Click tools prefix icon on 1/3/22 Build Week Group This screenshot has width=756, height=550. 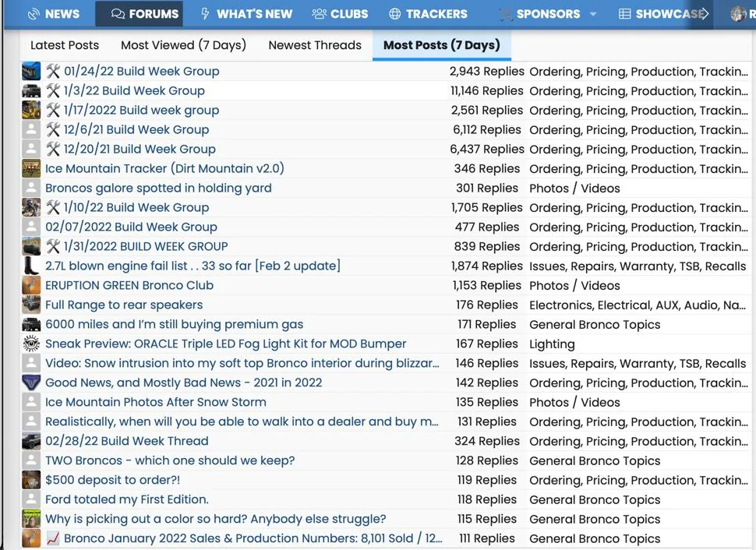click(x=53, y=90)
